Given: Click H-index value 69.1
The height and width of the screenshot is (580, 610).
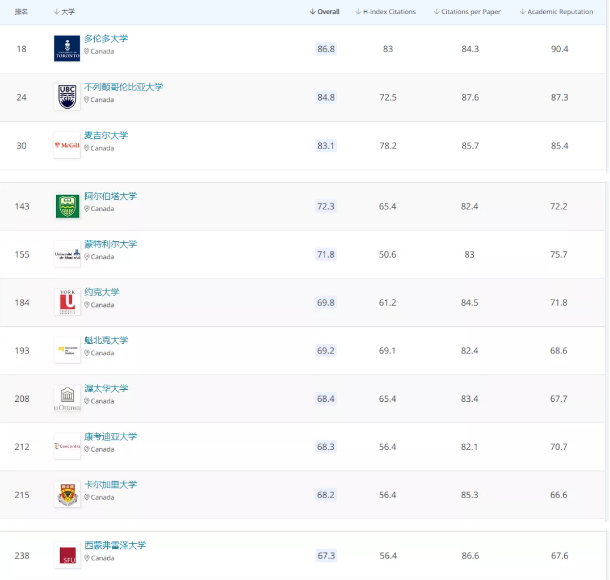Looking at the screenshot, I should coord(387,350).
